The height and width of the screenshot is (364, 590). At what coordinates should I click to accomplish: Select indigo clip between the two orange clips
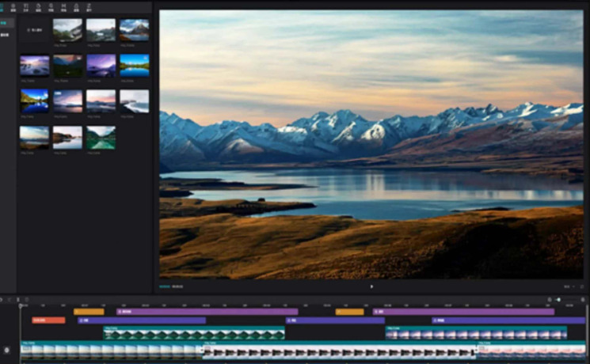coord(335,320)
